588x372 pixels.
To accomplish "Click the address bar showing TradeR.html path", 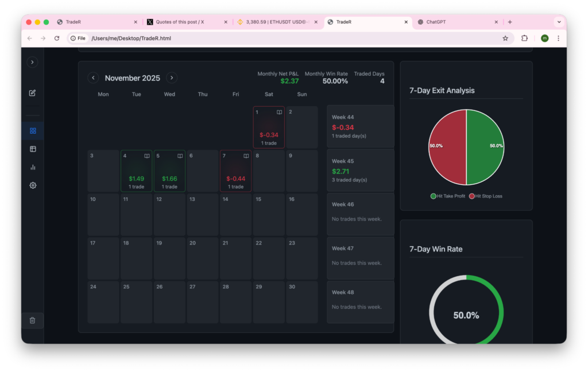I will [x=287, y=38].
